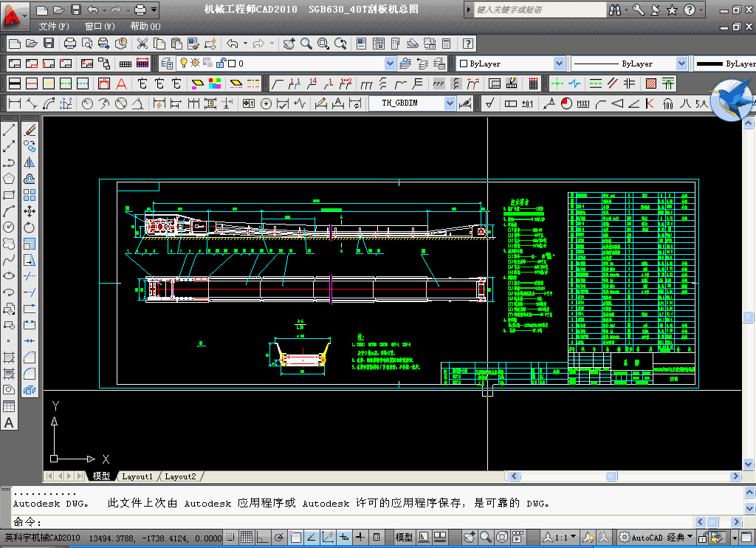Toggle Snap mode in the status bar
The height and width of the screenshot is (548, 756).
231,537
